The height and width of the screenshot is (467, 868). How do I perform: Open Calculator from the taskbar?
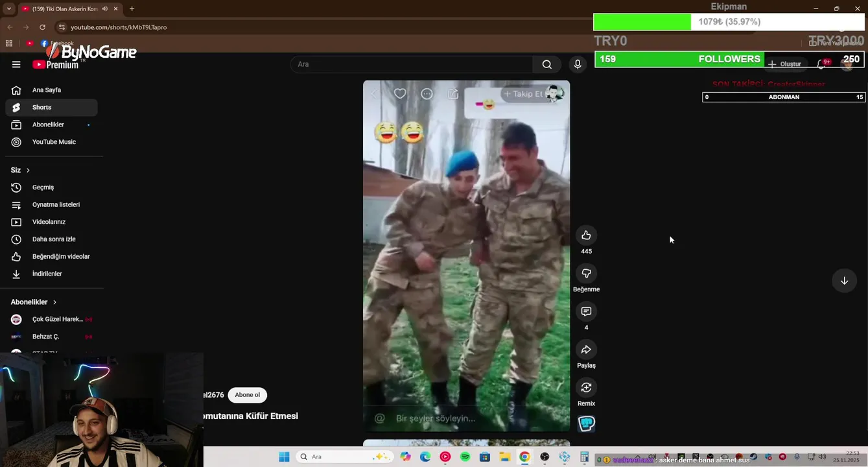tap(584, 457)
